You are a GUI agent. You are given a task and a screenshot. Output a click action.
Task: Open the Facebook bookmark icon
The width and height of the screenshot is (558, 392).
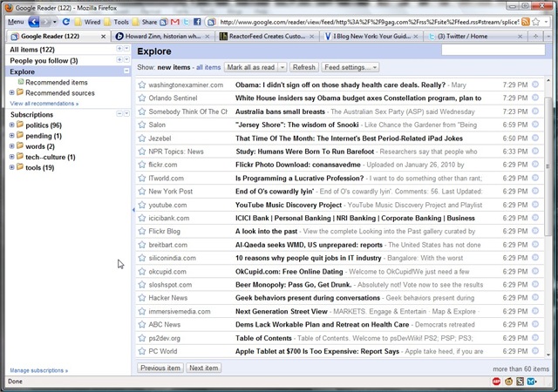click(197, 22)
